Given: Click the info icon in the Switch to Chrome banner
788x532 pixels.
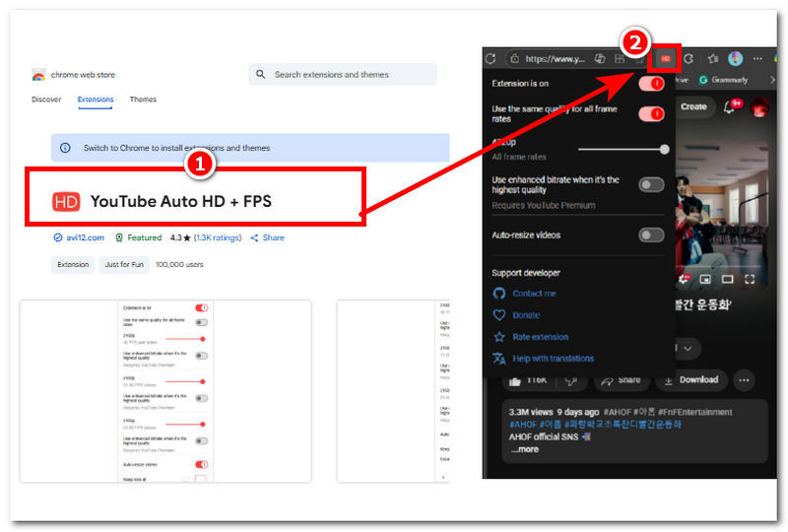Looking at the screenshot, I should [65, 148].
